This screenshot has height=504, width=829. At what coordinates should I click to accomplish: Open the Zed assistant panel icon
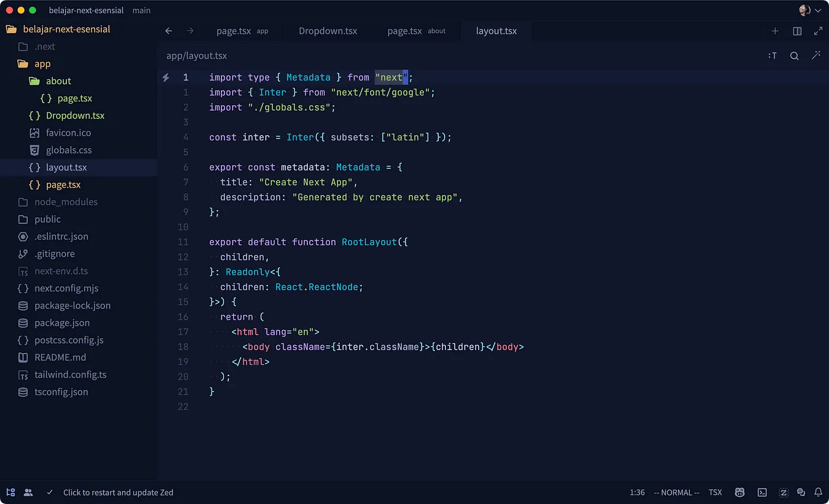[783, 492]
